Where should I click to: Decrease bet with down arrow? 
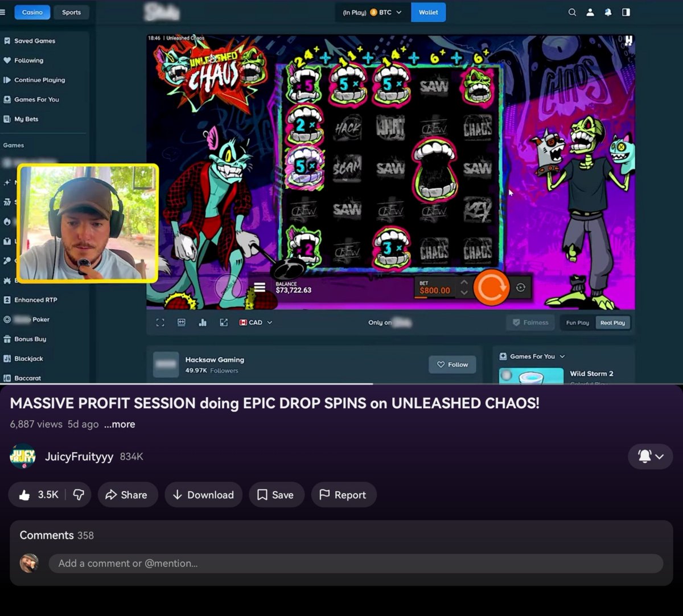click(x=464, y=293)
